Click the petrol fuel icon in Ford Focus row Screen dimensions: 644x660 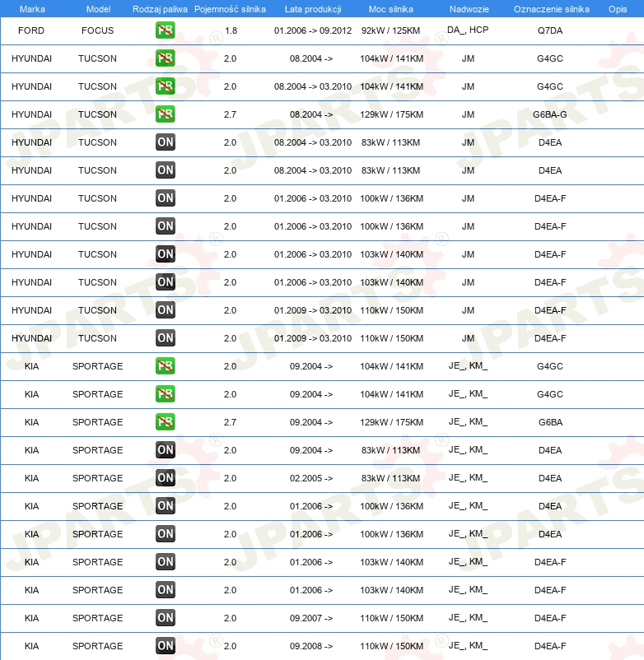click(165, 30)
